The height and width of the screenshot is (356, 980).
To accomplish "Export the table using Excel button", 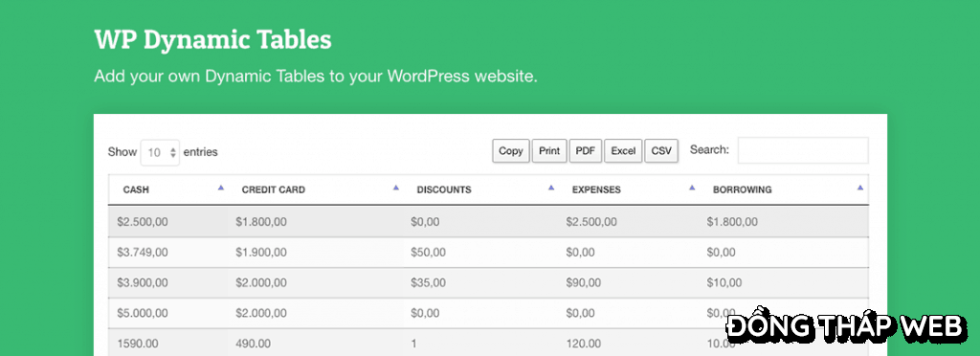I will (623, 151).
